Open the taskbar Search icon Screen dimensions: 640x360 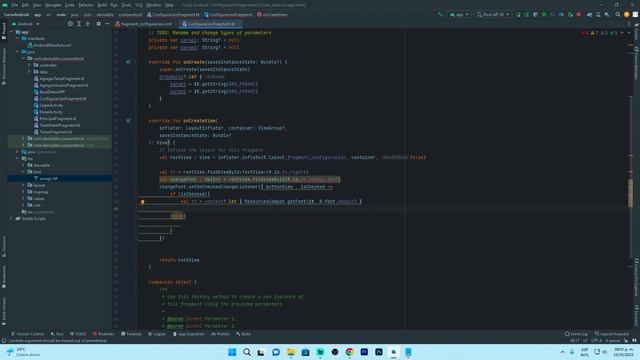(x=247, y=352)
